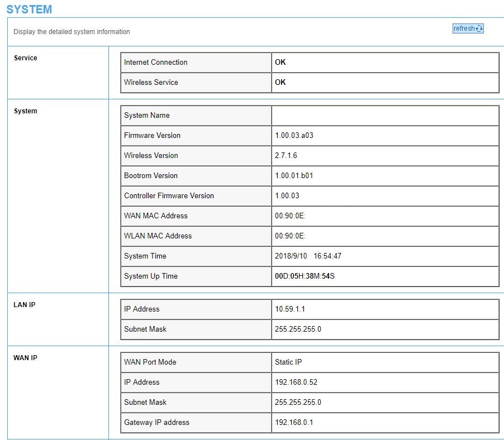Click the Service section header

(x=25, y=58)
